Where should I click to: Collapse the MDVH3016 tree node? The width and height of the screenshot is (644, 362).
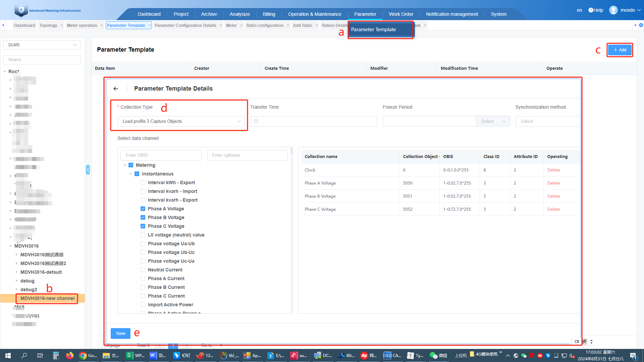[10, 246]
